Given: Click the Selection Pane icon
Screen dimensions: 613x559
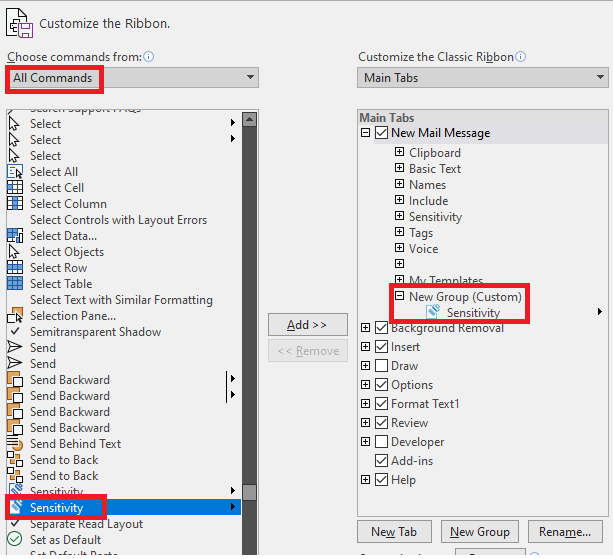Looking at the screenshot, I should [15, 315].
